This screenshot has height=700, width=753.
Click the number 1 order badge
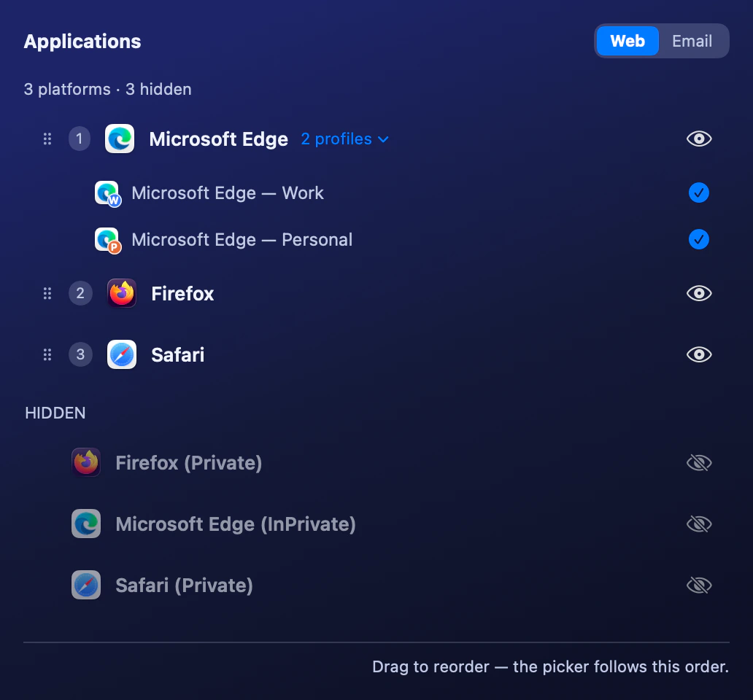coord(80,139)
